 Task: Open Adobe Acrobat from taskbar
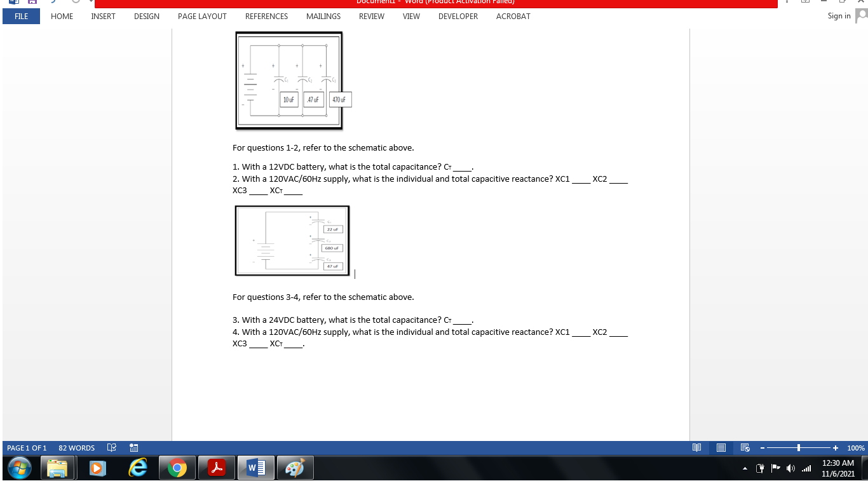(217, 469)
